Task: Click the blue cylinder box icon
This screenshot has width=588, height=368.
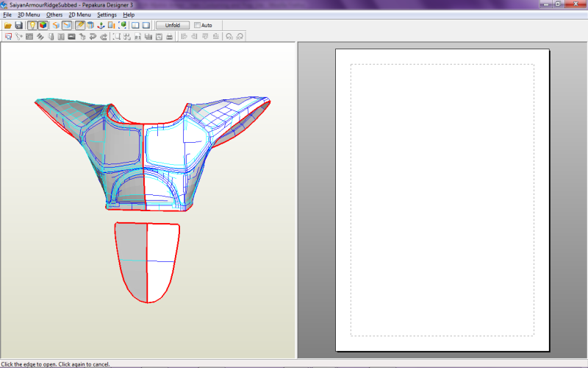Action: pos(90,26)
